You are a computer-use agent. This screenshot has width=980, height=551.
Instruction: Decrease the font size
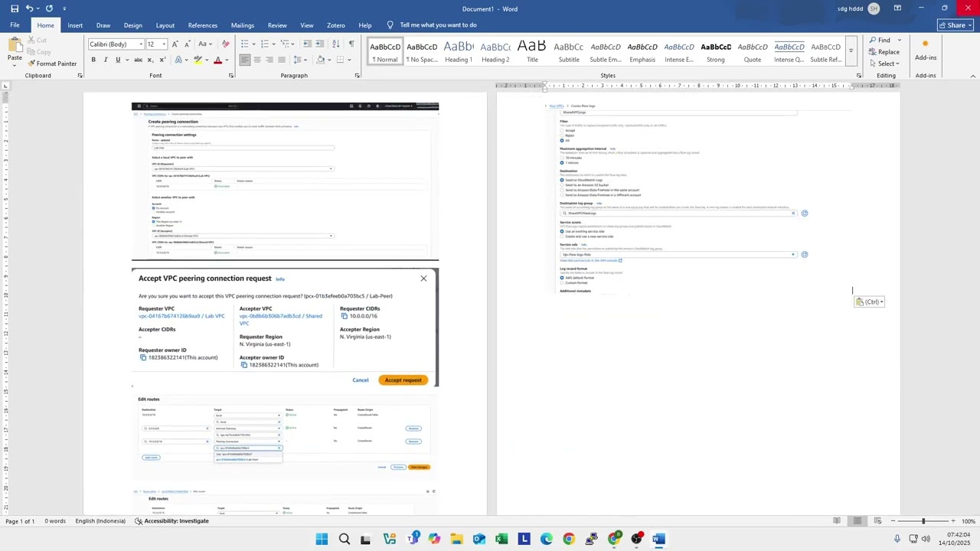(188, 44)
